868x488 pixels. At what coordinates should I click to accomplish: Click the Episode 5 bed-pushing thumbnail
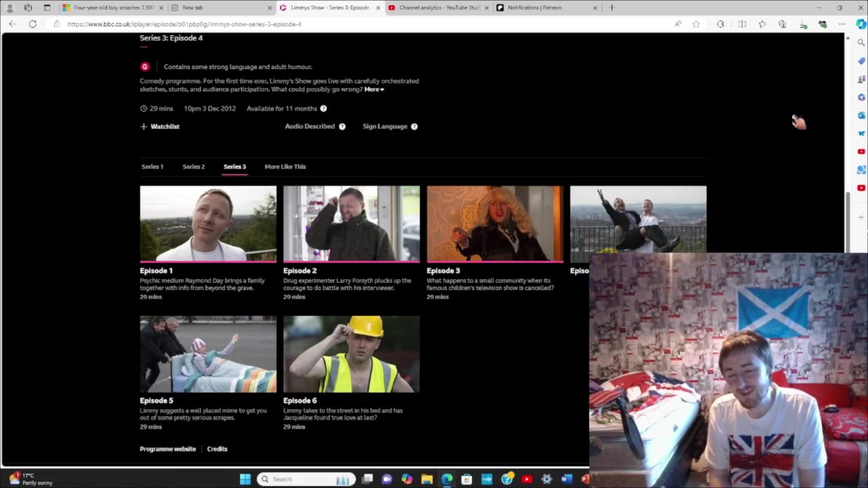208,354
